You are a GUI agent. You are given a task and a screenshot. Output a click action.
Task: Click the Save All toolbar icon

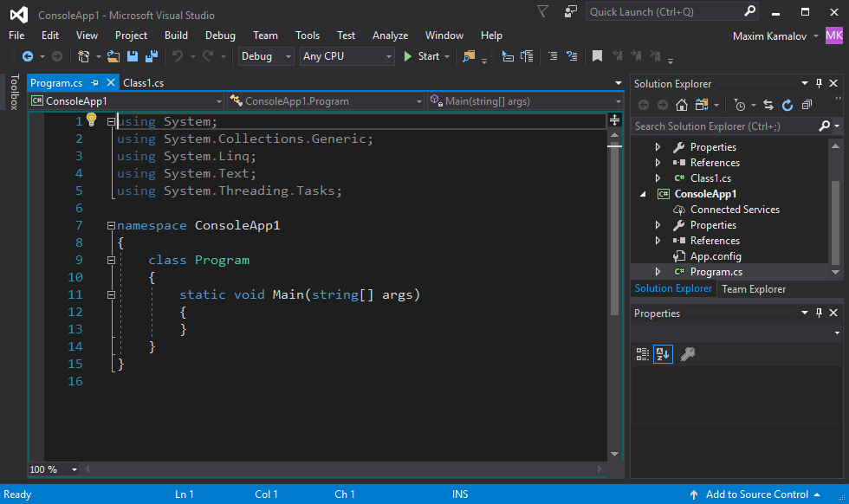tap(152, 56)
